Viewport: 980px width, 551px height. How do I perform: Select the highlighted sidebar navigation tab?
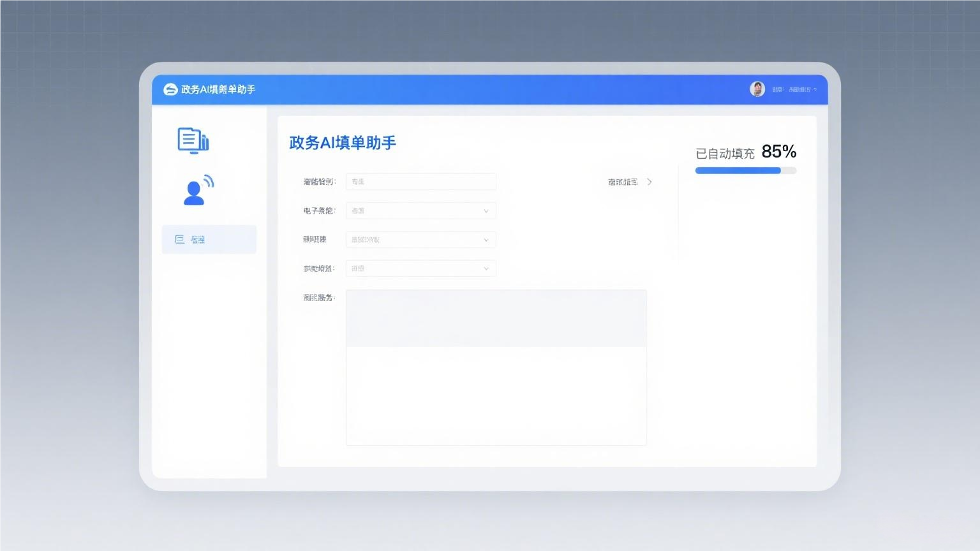209,239
